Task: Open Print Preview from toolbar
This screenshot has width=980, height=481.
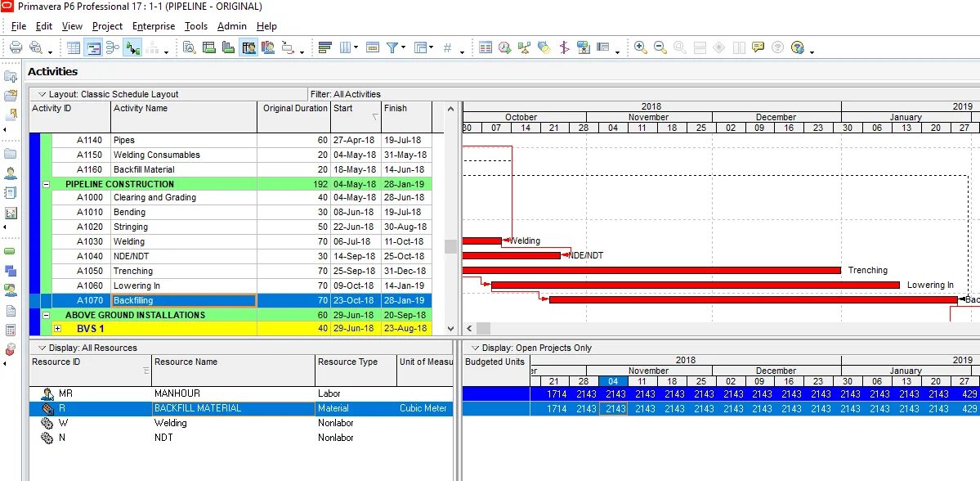Action: 36,47
